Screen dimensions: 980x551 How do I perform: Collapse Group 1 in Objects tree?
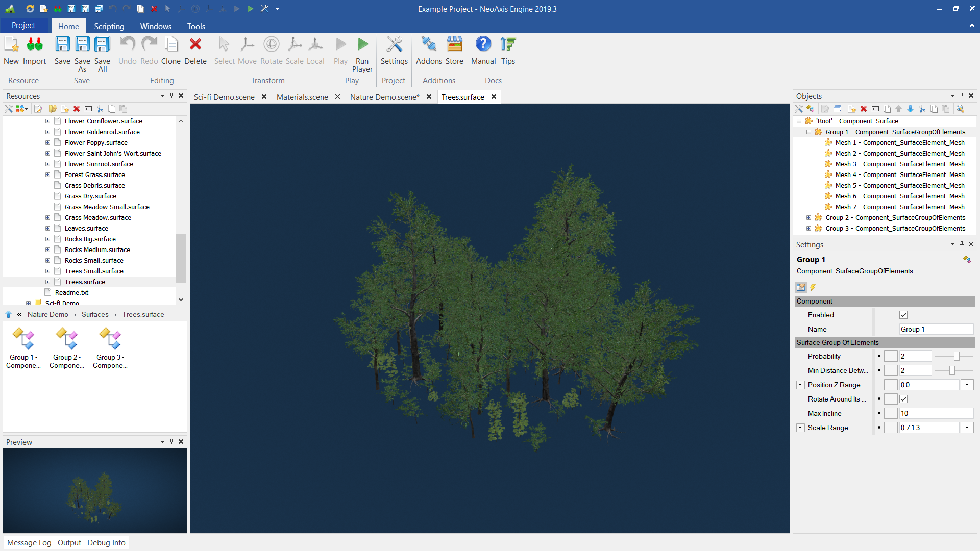click(x=808, y=132)
